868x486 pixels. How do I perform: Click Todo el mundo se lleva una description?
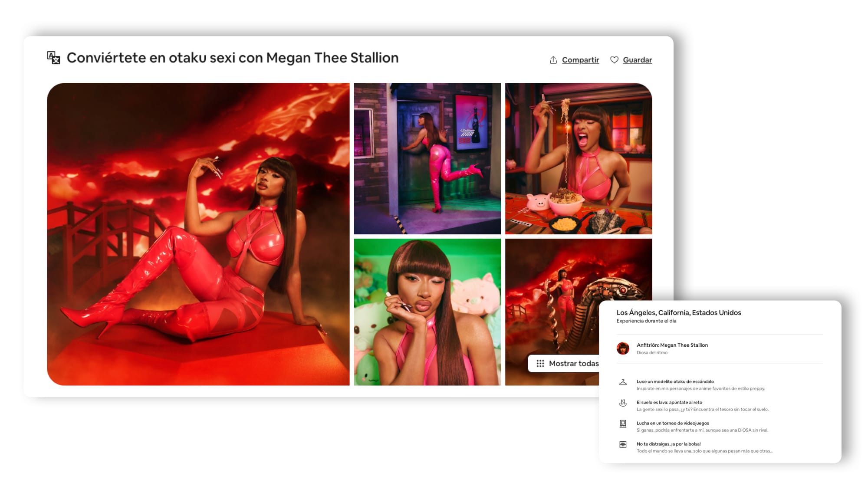click(x=704, y=451)
